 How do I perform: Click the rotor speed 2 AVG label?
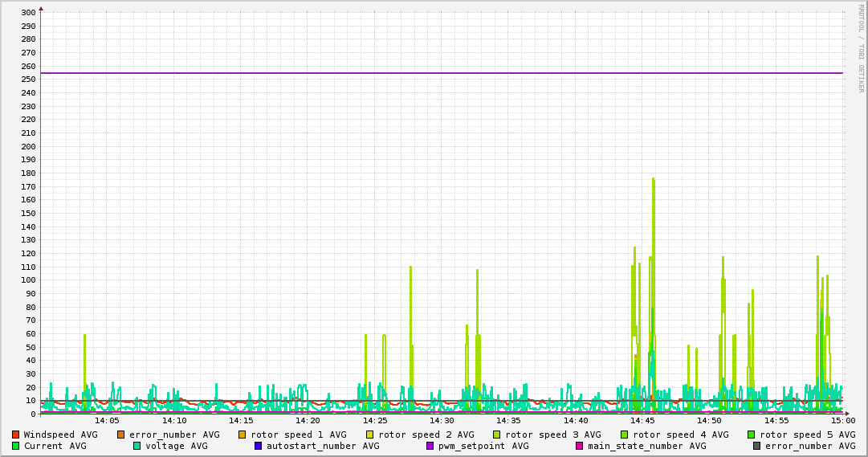coord(426,435)
